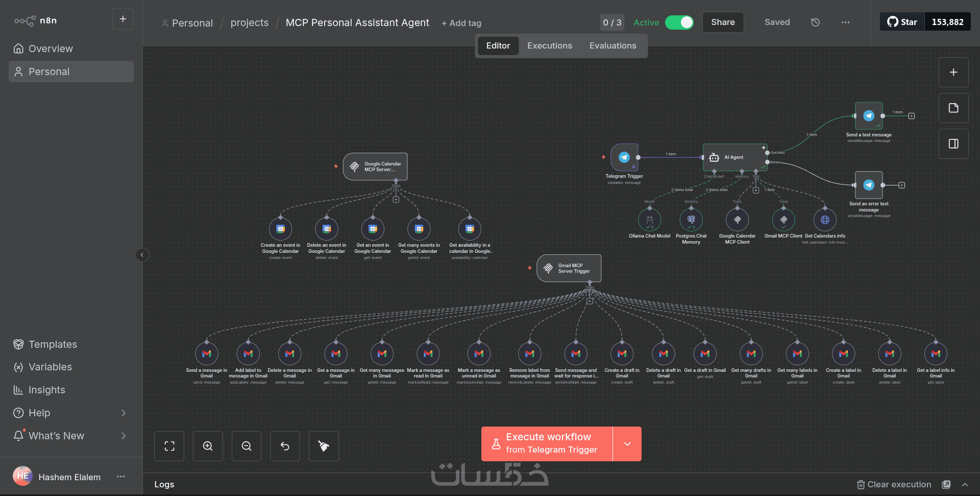Screen dimensions: 980x496
Task: Click the workflow name MCP Personal Assistant Agent
Action: [357, 22]
